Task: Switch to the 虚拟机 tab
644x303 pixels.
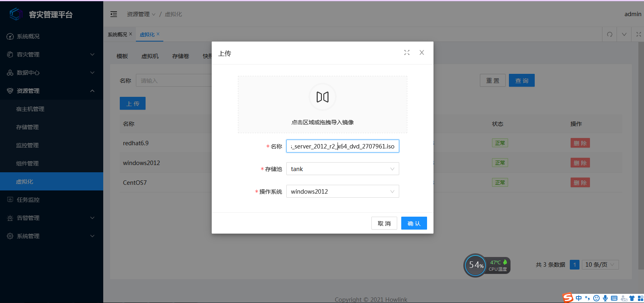Action: coord(150,56)
